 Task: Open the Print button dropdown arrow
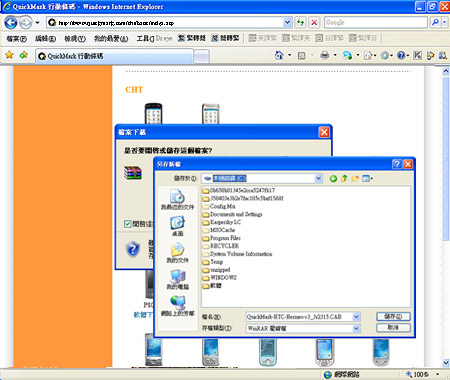tap(335, 55)
